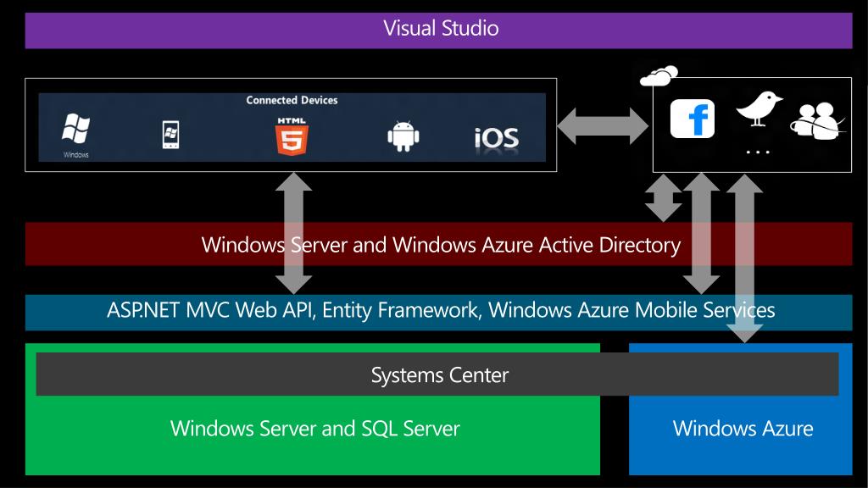Viewport: 868px width, 488px height.
Task: Select the Systems Center bar
Action: 437,374
